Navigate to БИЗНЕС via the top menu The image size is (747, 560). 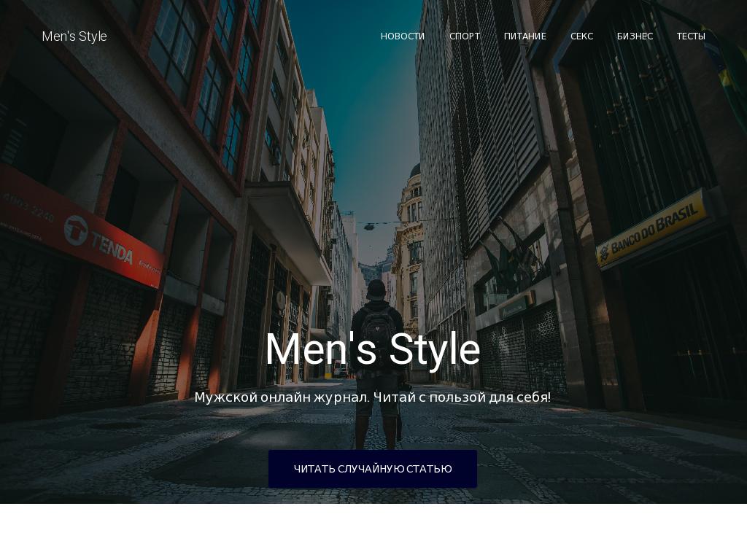(635, 36)
